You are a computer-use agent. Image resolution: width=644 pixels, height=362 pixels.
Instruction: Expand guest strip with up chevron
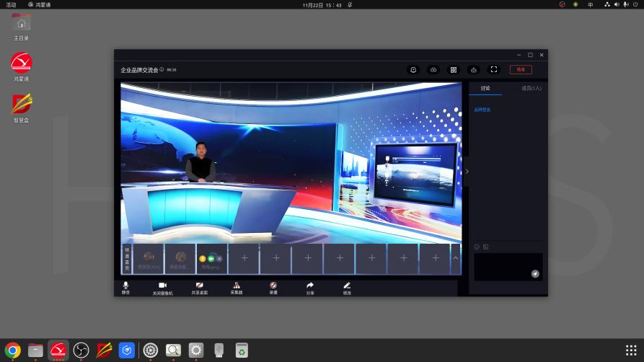pos(456,258)
